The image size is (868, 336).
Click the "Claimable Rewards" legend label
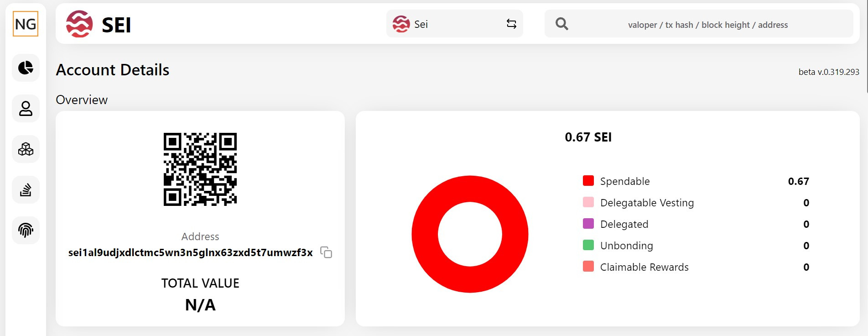click(645, 267)
